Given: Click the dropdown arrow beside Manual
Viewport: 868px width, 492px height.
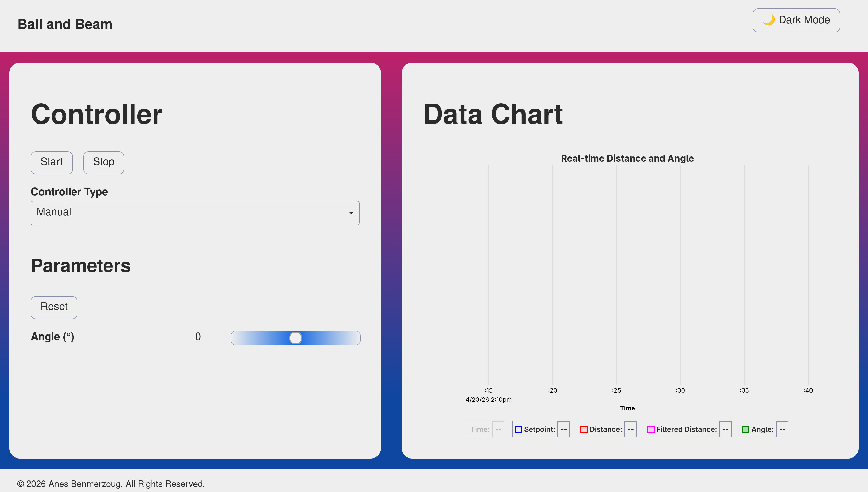Looking at the screenshot, I should (x=351, y=213).
